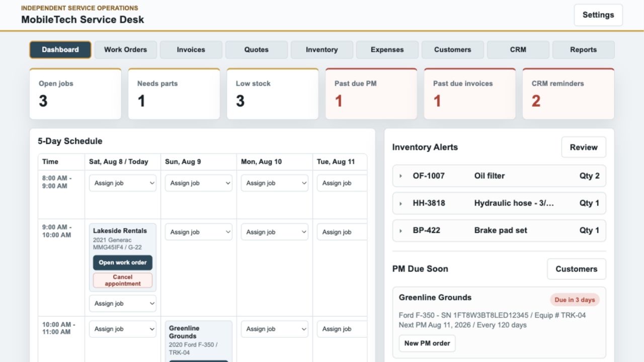Click Open work order for Lakeside Rentals
The height and width of the screenshot is (362, 644).
(123, 262)
